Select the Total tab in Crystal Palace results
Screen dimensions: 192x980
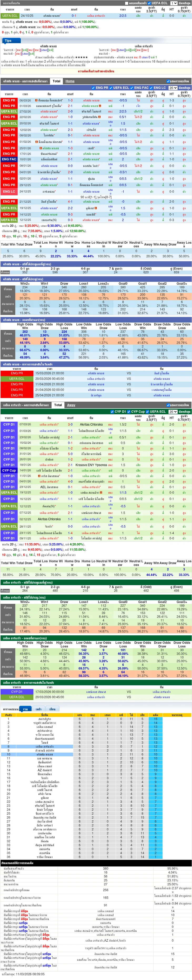[x=56, y=81]
